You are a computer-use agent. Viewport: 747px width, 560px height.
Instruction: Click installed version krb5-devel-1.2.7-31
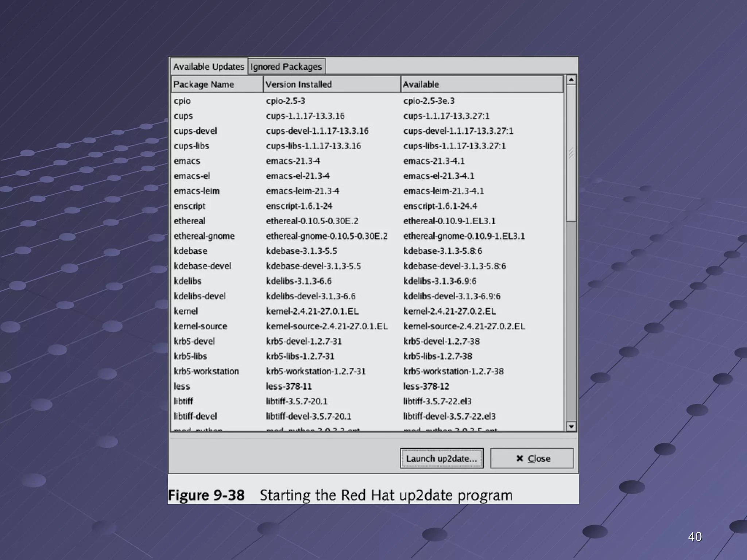point(304,341)
